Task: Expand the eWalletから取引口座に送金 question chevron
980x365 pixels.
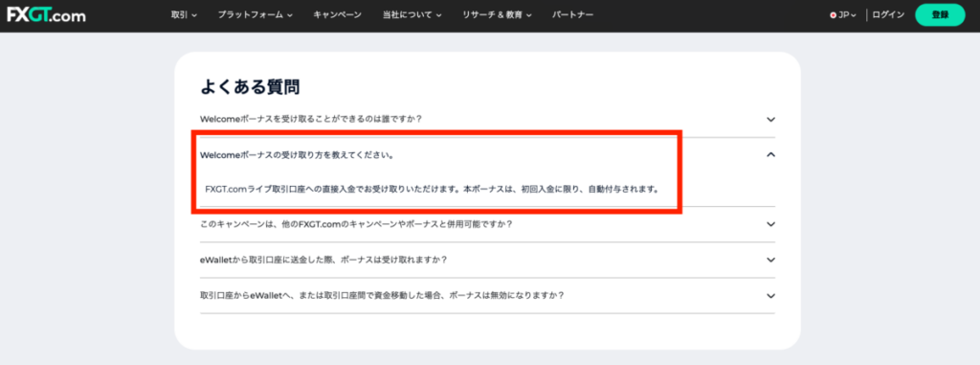Action: coord(770,260)
